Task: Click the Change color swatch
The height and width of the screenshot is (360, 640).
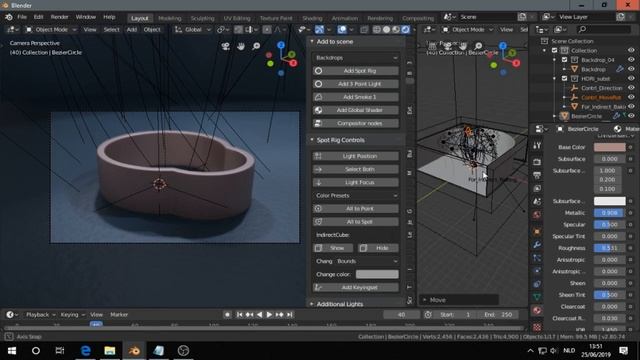Action: pyautogui.click(x=377, y=274)
